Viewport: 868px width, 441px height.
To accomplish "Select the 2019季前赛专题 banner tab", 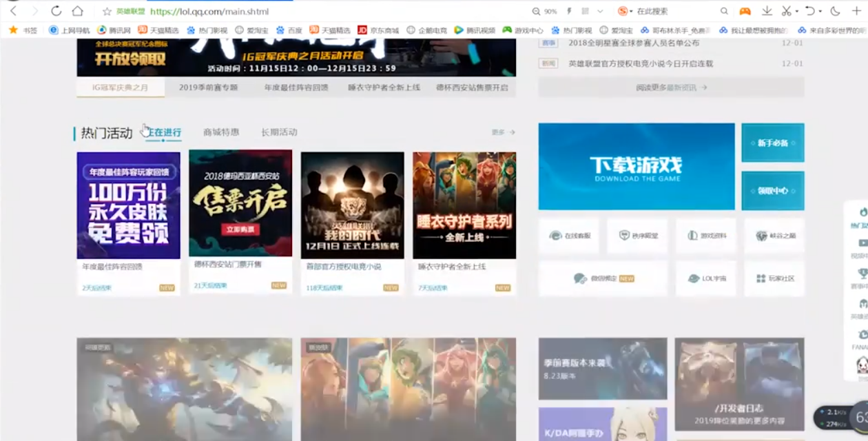I will pos(208,88).
